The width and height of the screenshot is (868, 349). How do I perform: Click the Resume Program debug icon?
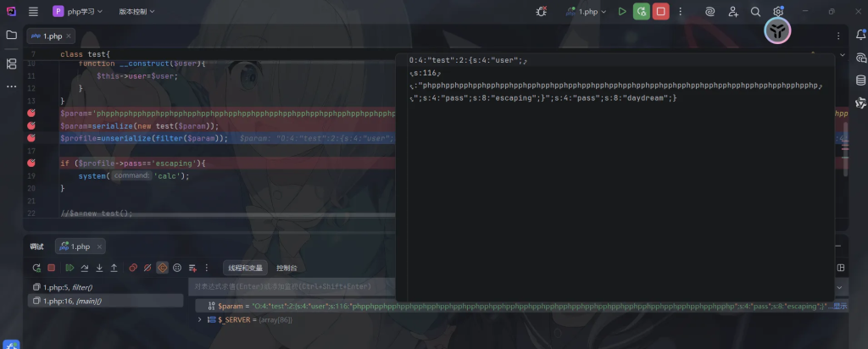[70, 268]
